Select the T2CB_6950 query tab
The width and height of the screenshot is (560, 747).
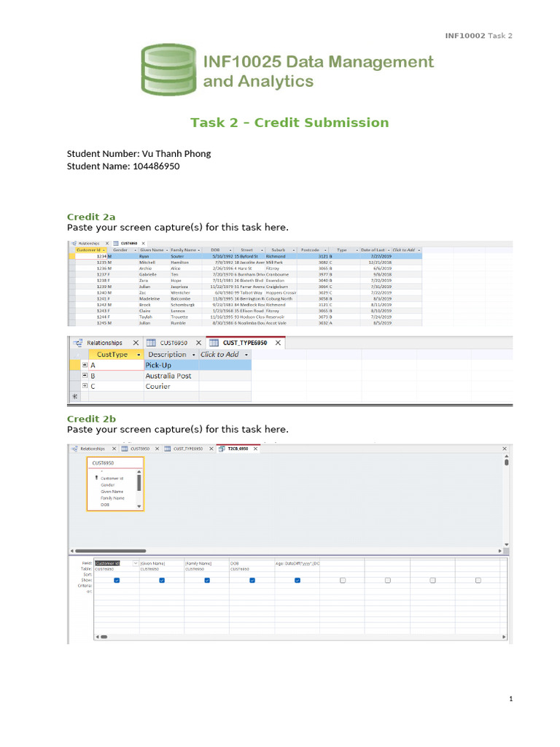(238, 449)
